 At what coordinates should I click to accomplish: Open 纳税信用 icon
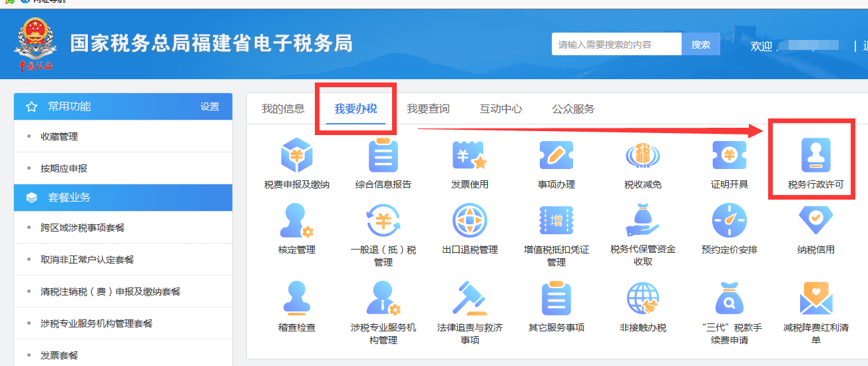tap(816, 221)
